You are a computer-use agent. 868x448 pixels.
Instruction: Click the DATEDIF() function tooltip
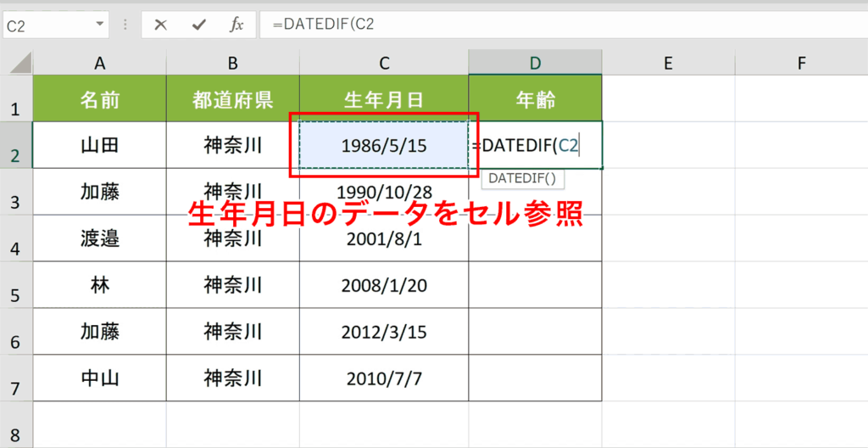click(522, 180)
